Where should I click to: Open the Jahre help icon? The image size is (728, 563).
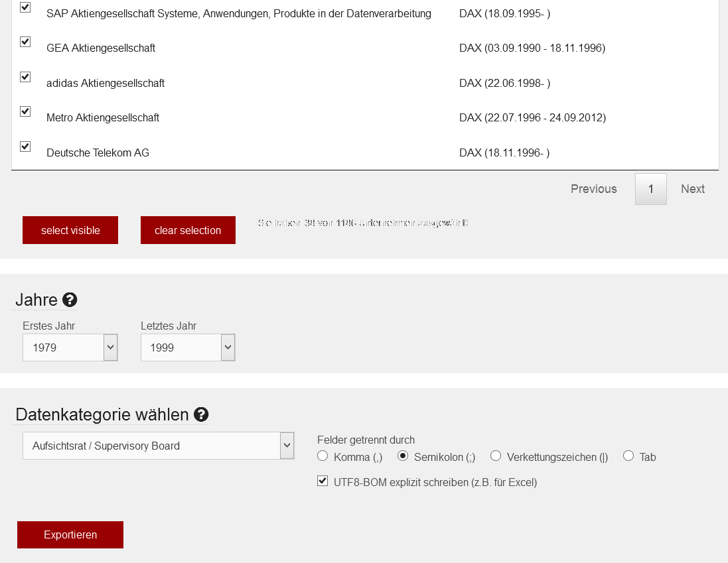tap(70, 300)
